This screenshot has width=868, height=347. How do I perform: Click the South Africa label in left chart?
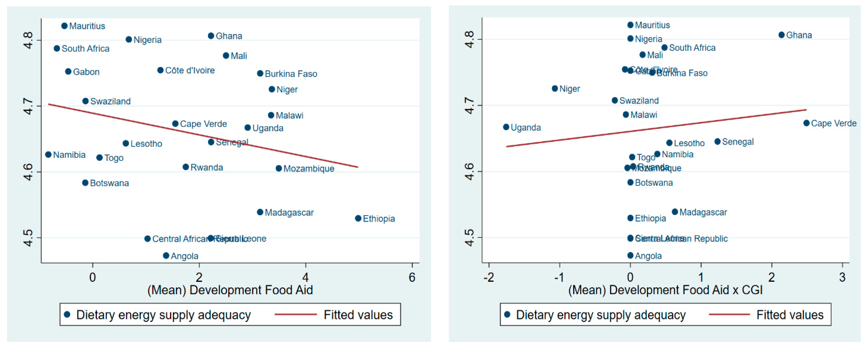pos(85,49)
